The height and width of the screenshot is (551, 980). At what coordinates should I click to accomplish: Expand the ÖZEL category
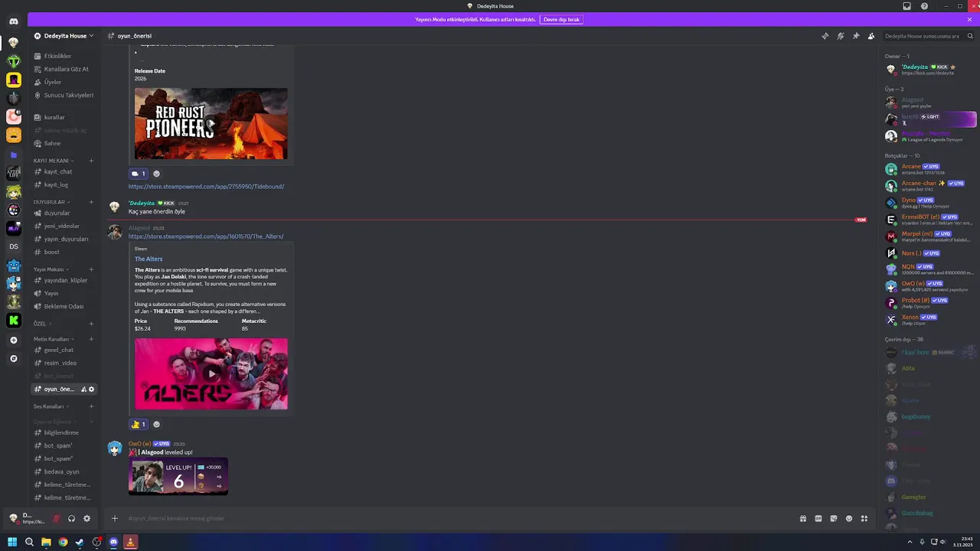pyautogui.click(x=42, y=324)
